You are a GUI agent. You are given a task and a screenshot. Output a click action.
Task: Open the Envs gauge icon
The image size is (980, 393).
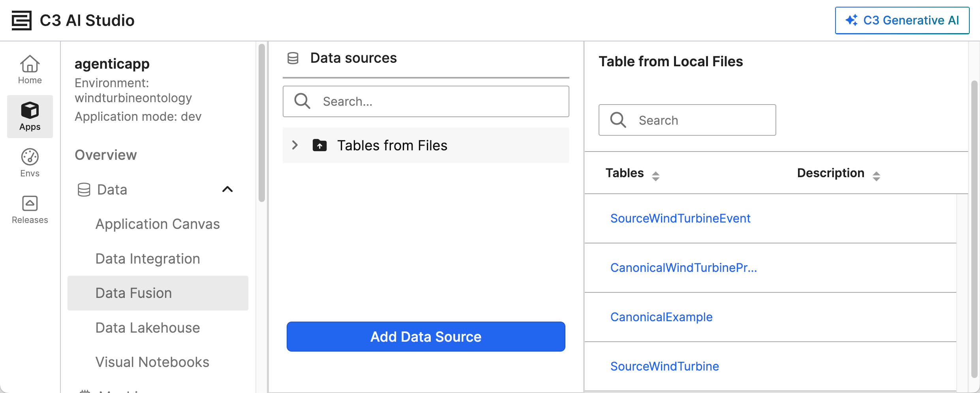[x=30, y=157]
